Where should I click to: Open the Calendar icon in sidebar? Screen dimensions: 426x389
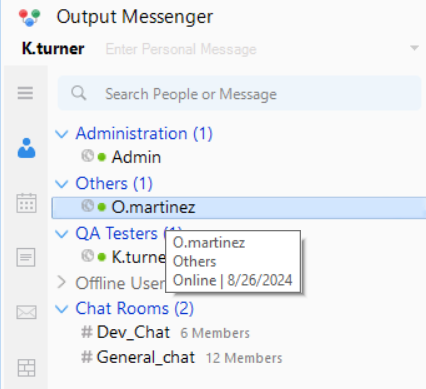coord(26,203)
